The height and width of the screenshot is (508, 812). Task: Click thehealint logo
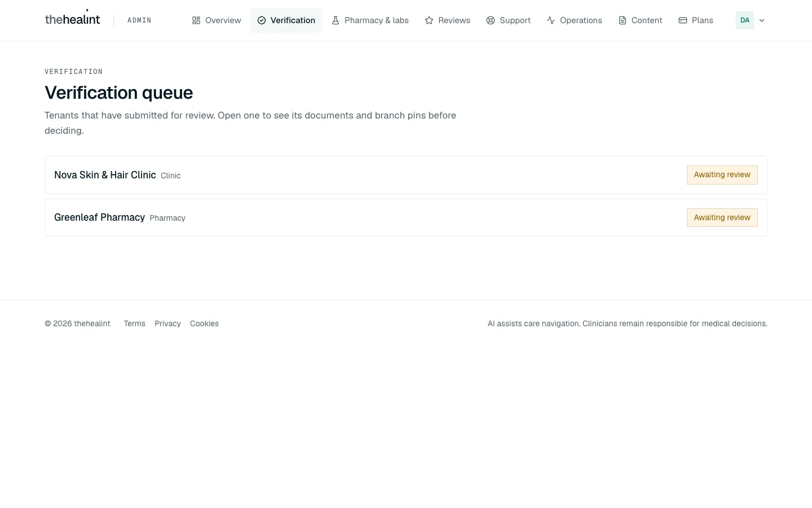coord(72,19)
